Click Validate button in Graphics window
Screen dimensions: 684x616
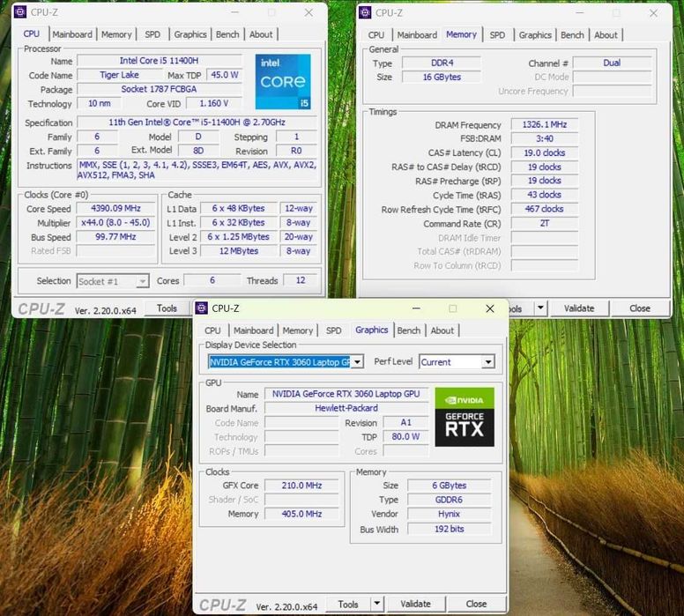pyautogui.click(x=416, y=604)
